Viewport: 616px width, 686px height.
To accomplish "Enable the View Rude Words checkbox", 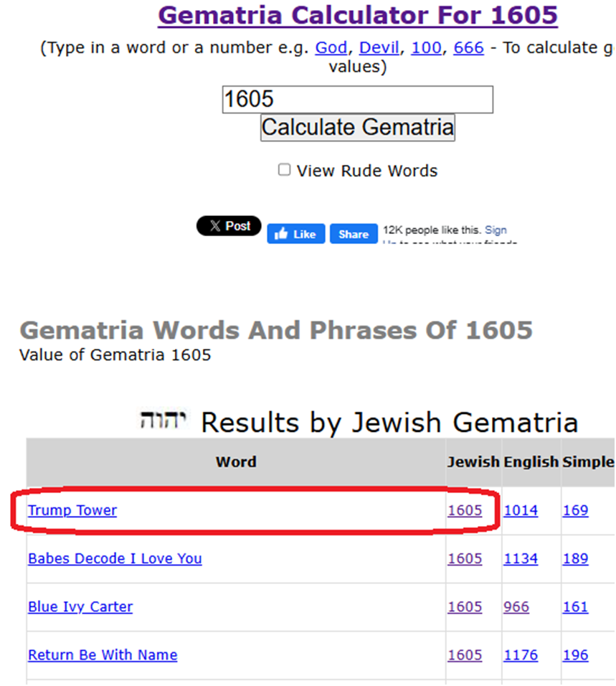I will click(284, 169).
